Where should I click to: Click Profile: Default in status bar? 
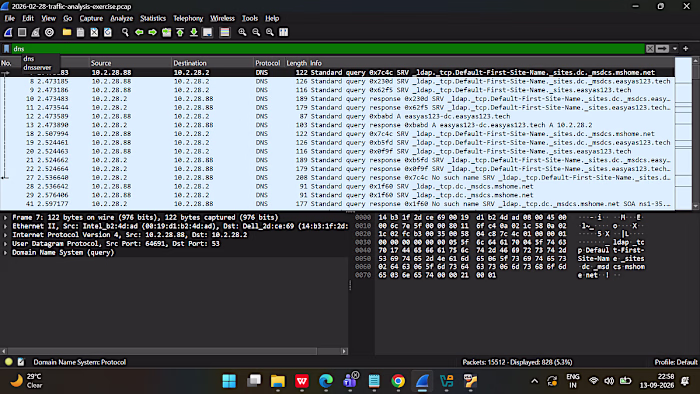pos(675,362)
